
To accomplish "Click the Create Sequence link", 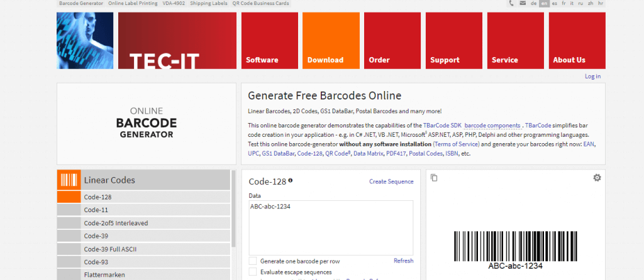I will (391, 181).
